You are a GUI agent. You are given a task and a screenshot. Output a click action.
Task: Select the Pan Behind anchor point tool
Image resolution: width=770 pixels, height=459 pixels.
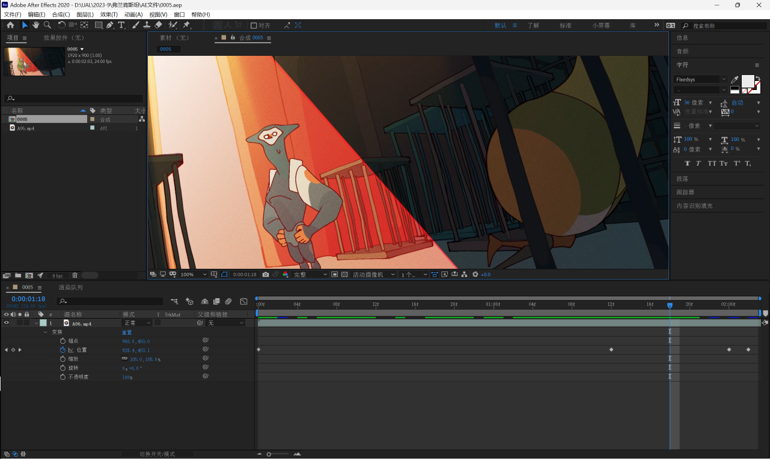pos(84,25)
